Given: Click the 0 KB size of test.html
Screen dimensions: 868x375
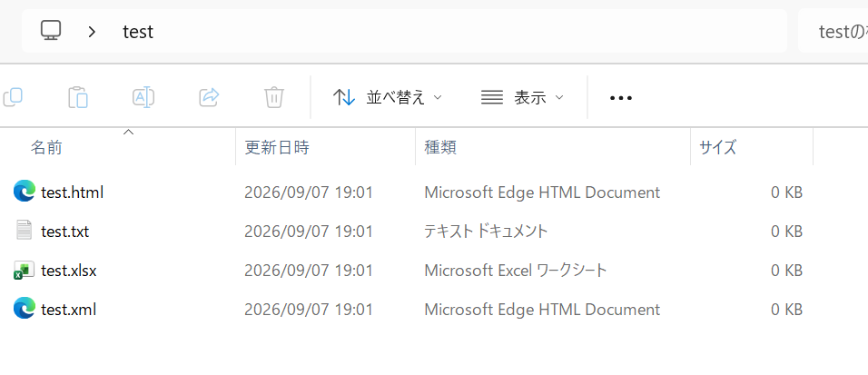Looking at the screenshot, I should [786, 192].
